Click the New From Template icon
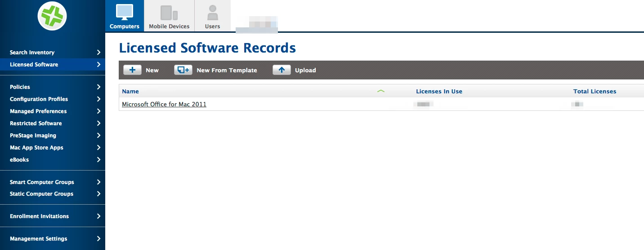Image resolution: width=644 pixels, height=250 pixels. point(183,70)
